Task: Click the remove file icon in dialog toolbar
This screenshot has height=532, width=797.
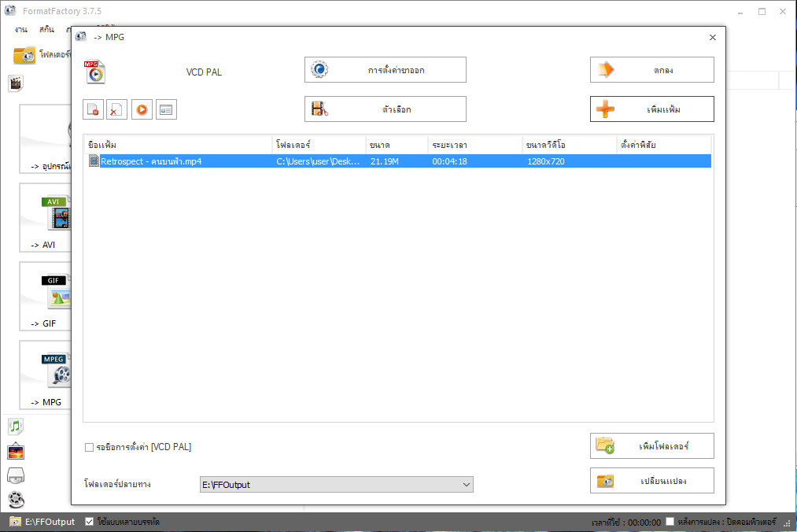Action: coord(94,109)
